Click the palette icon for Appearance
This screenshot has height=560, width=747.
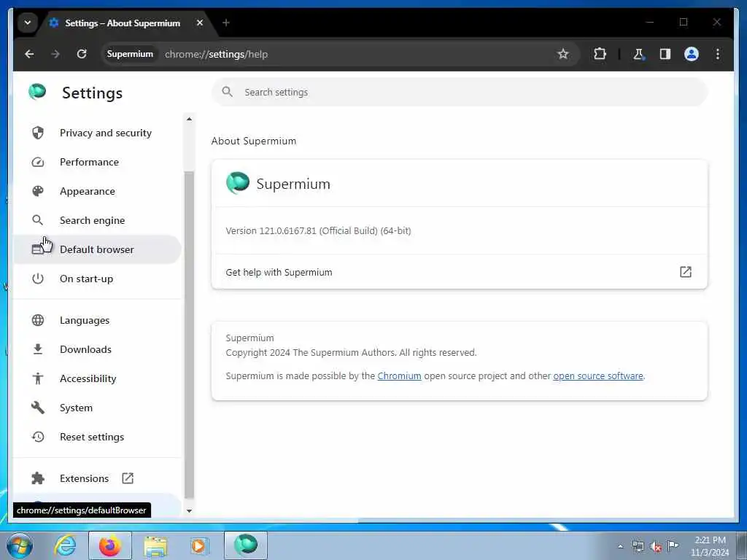pos(38,192)
